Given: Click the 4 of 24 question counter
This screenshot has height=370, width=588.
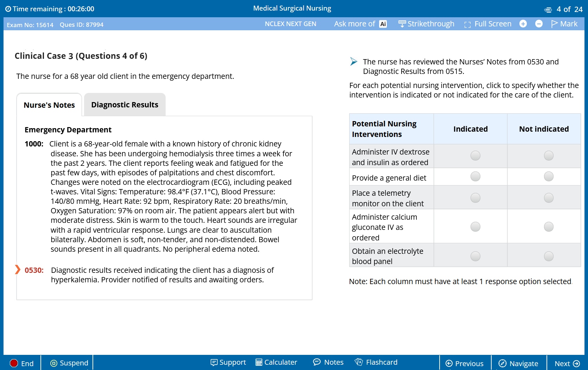Looking at the screenshot, I should pos(570,10).
